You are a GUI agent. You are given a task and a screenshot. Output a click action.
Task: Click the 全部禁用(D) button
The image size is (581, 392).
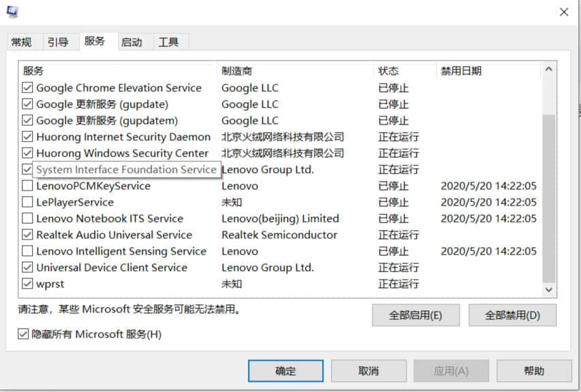point(512,315)
